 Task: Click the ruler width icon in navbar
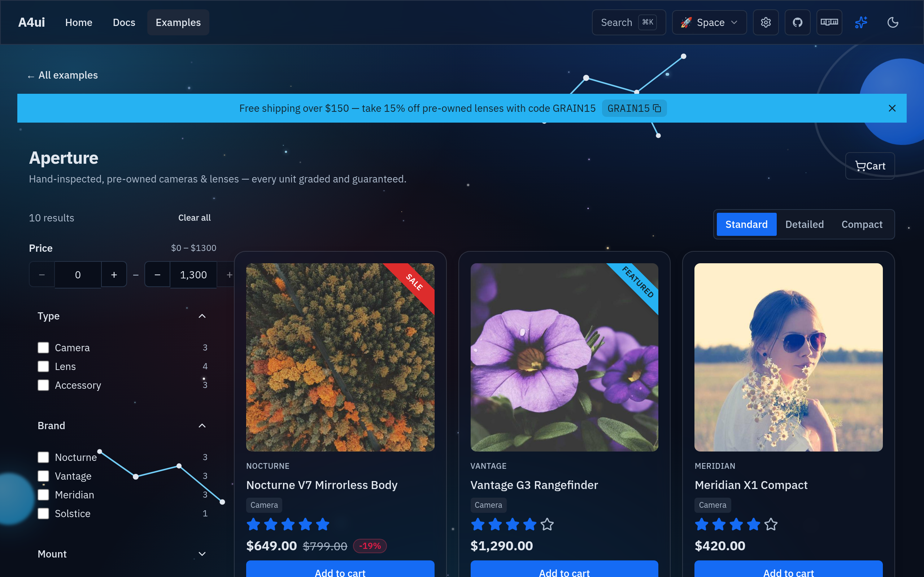pos(829,22)
